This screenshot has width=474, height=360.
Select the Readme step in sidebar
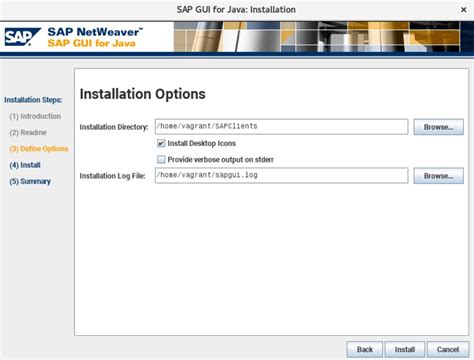pyautogui.click(x=28, y=133)
